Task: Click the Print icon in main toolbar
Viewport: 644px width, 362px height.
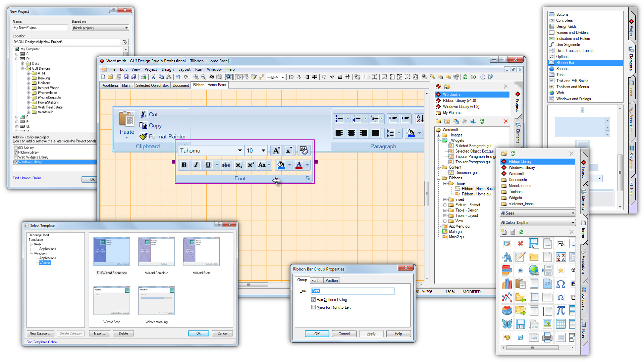Action: 143,77
